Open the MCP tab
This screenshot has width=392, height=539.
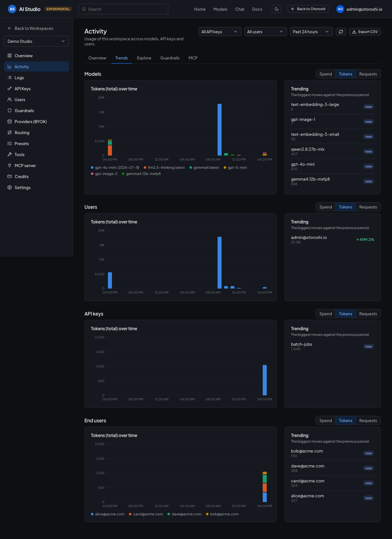coord(193,58)
